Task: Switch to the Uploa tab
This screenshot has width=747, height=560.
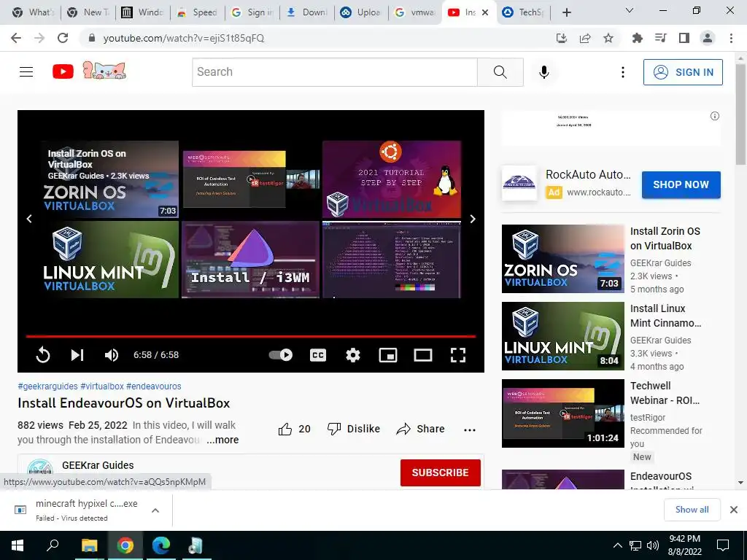Action: [x=361, y=12]
